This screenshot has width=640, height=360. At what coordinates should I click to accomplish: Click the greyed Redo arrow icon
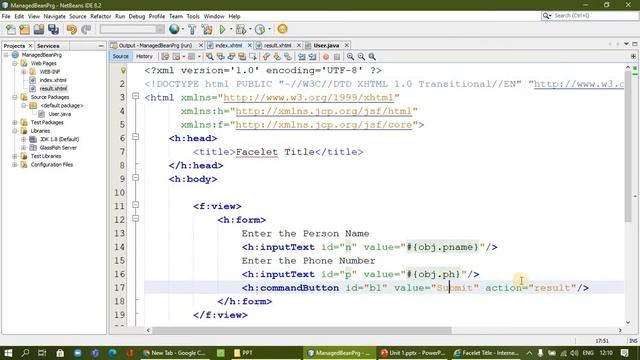pyautogui.click(x=86, y=29)
